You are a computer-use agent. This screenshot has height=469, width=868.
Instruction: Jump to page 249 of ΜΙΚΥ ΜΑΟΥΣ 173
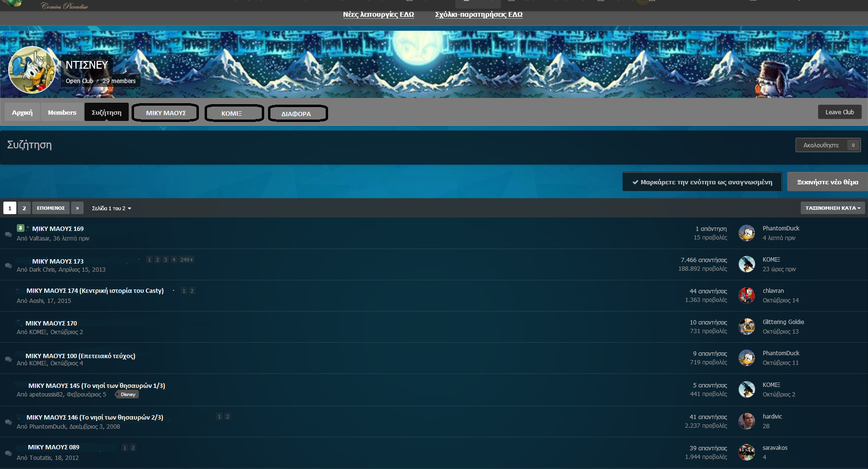pos(186,260)
